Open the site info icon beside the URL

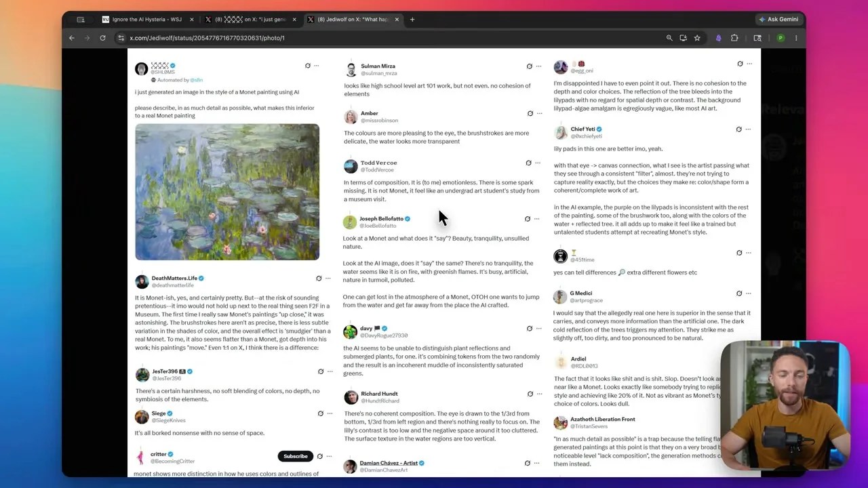[121, 38]
